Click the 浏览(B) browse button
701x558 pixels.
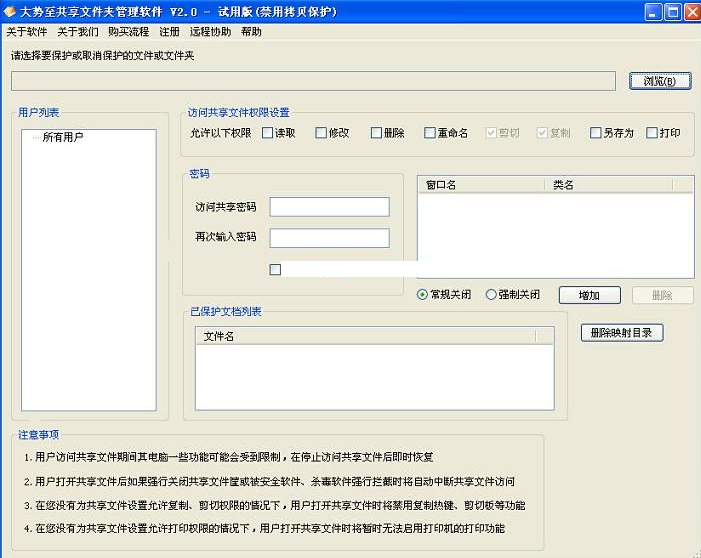(x=660, y=81)
